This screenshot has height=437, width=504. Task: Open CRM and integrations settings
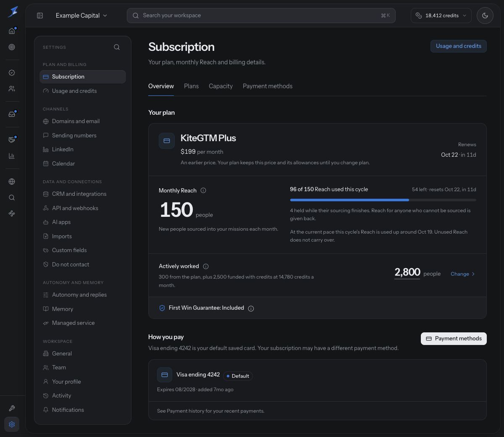tap(83, 194)
